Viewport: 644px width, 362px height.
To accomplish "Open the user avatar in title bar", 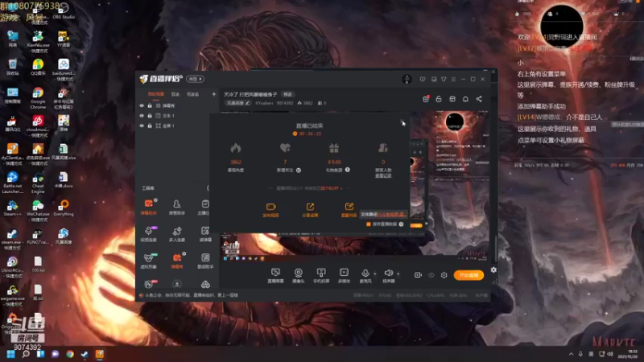I will [407, 79].
